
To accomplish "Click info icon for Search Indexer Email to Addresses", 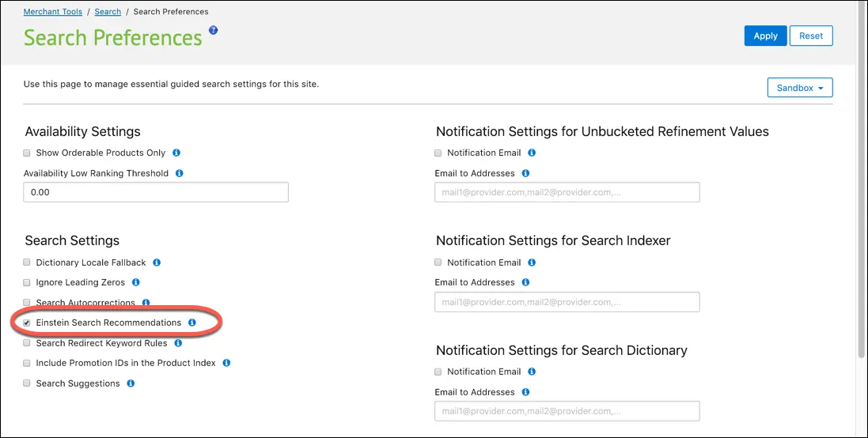I will click(525, 282).
